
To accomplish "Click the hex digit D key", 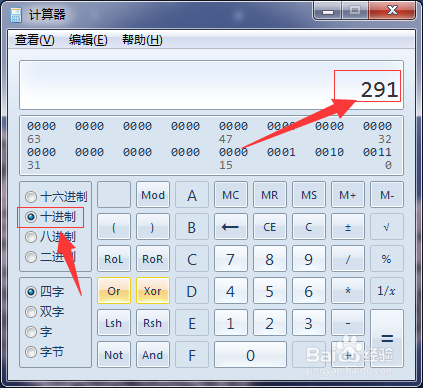I will (x=192, y=291).
